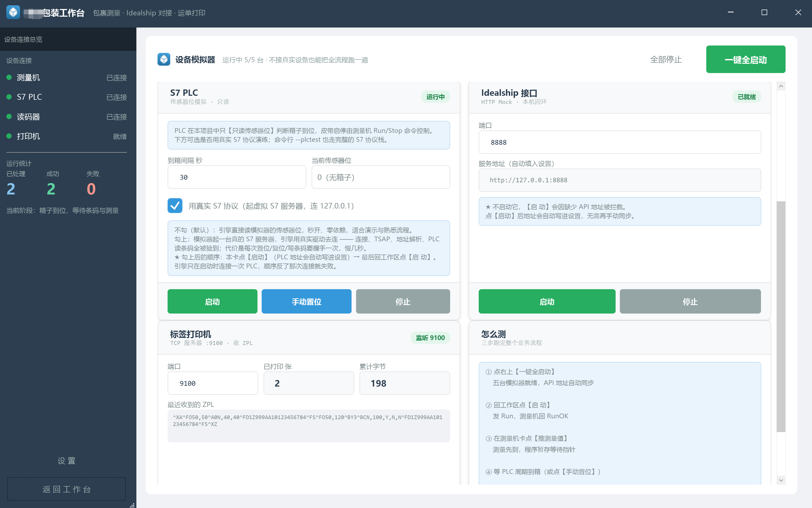Click the 运行中 status badge on S7 PLC
The image size is (812, 508).
[436, 97]
